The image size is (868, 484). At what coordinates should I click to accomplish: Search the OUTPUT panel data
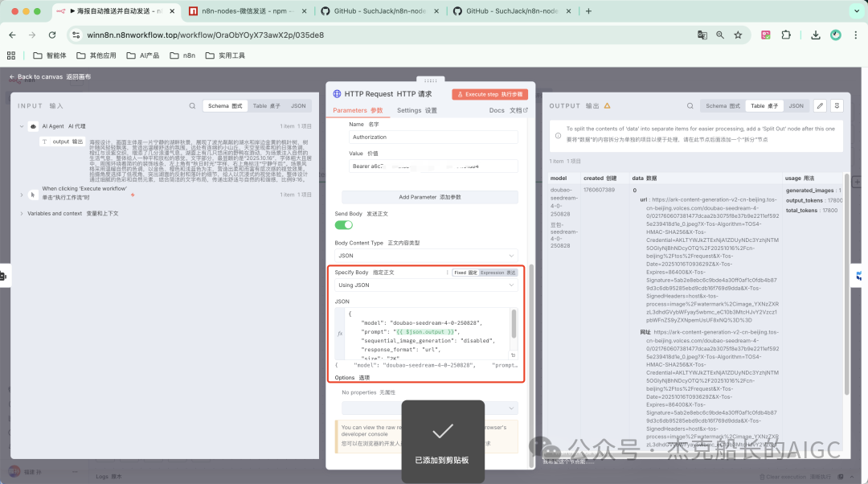tap(690, 106)
